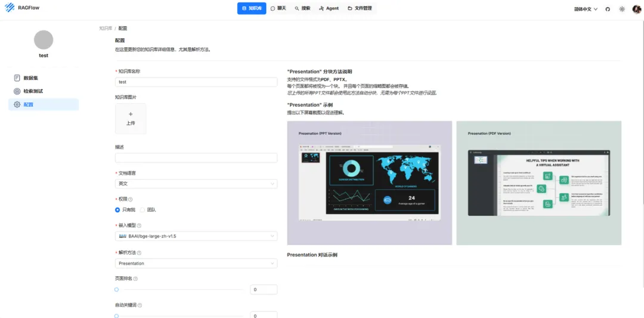Image resolution: width=644 pixels, height=318 pixels.
Task: Switch to the 知识库 tab
Action: 252,8
